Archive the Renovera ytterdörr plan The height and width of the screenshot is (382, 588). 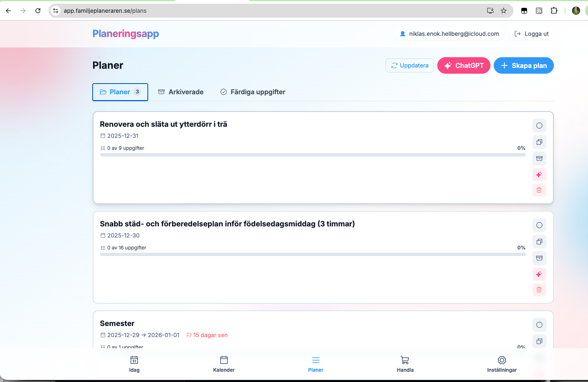(x=539, y=158)
